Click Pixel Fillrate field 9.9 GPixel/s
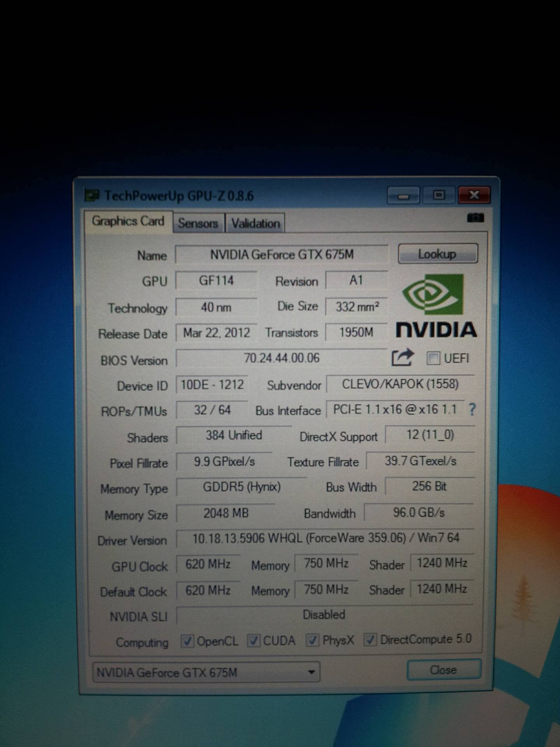This screenshot has width=560, height=747. [224, 461]
